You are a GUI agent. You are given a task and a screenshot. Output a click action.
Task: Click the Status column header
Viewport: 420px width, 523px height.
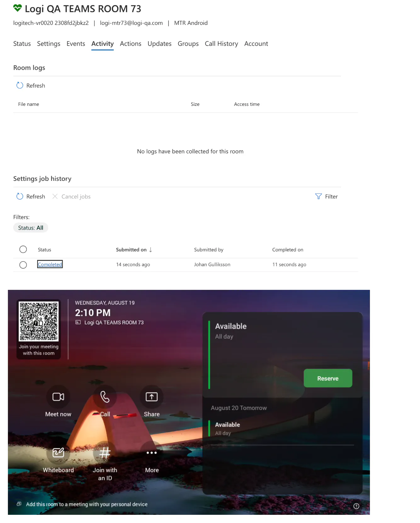click(44, 250)
